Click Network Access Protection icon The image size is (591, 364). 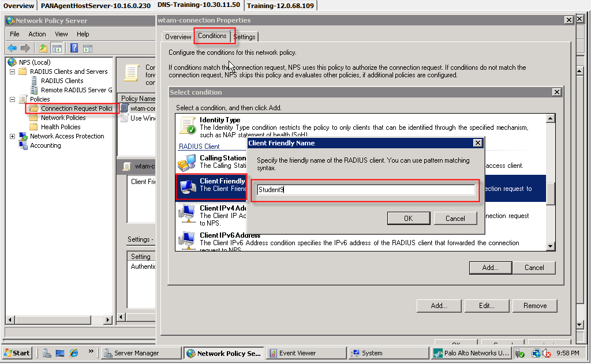click(23, 136)
